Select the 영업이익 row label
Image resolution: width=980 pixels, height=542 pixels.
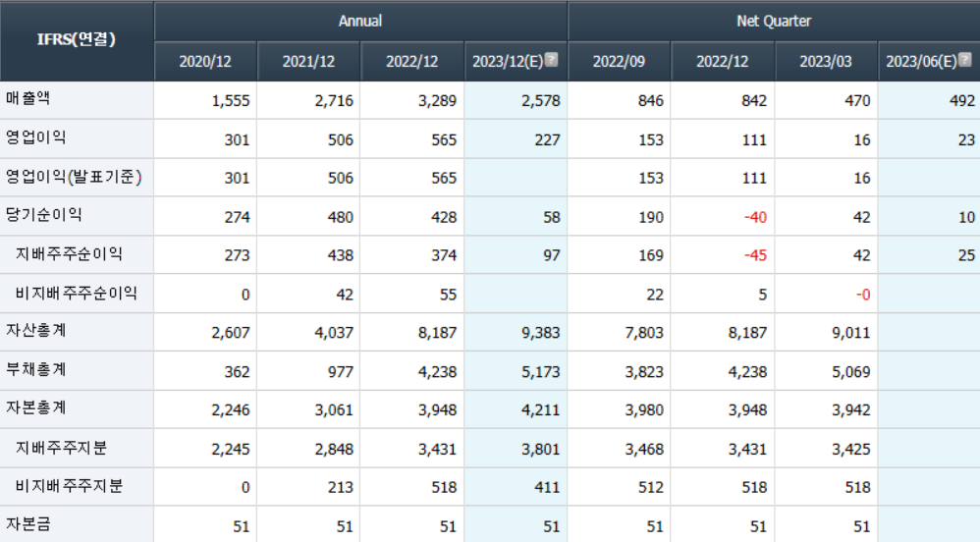[x=35, y=137]
